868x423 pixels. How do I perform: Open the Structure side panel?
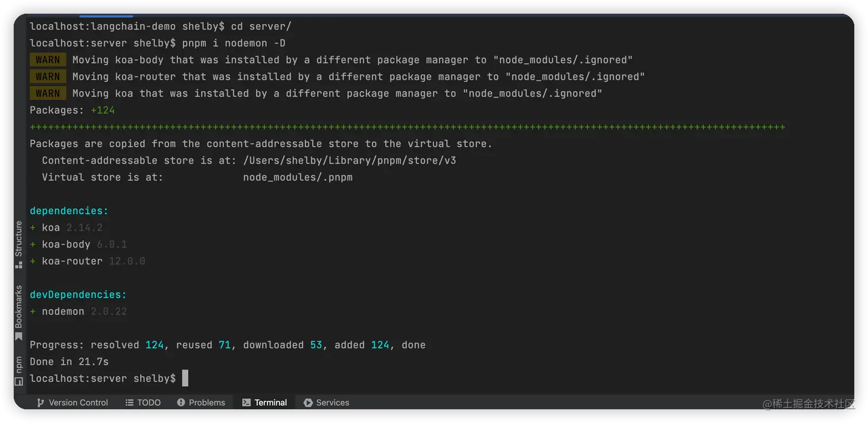(19, 245)
